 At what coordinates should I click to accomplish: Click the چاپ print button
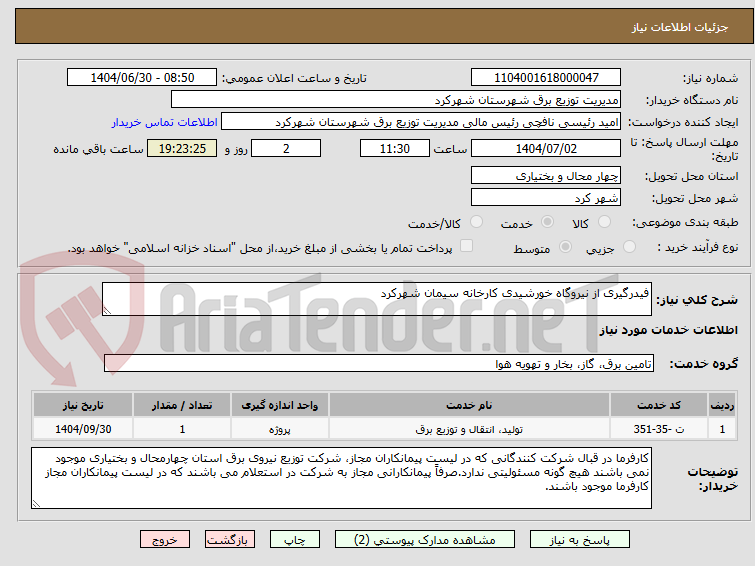(295, 540)
